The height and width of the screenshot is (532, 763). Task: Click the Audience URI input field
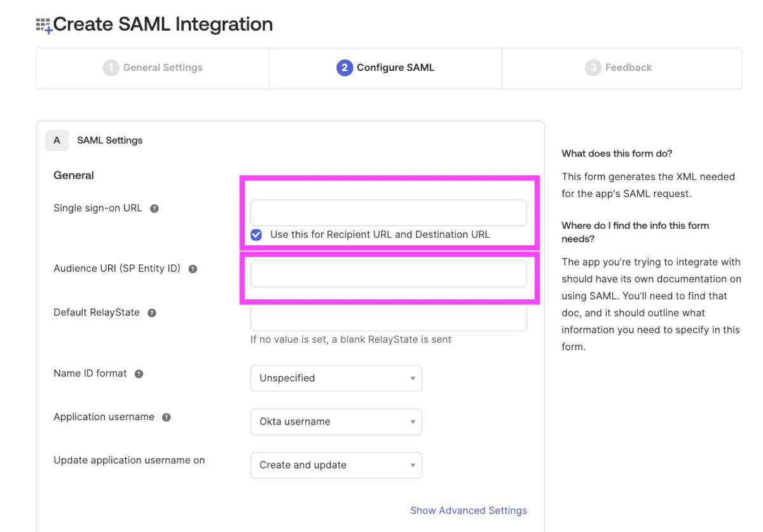pyautogui.click(x=388, y=274)
